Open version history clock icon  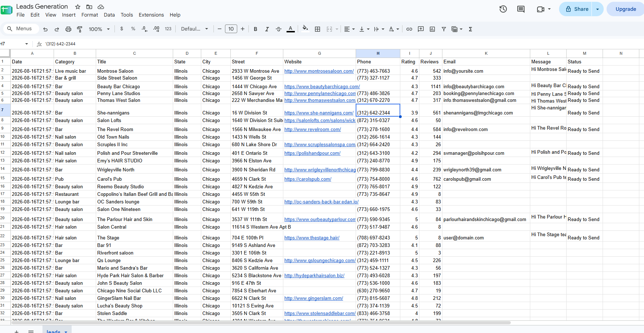click(x=503, y=9)
